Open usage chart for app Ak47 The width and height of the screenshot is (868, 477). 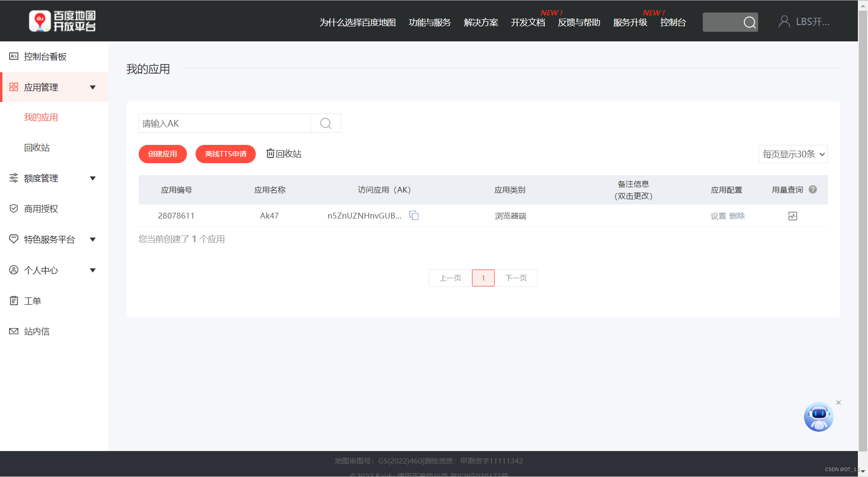point(793,216)
